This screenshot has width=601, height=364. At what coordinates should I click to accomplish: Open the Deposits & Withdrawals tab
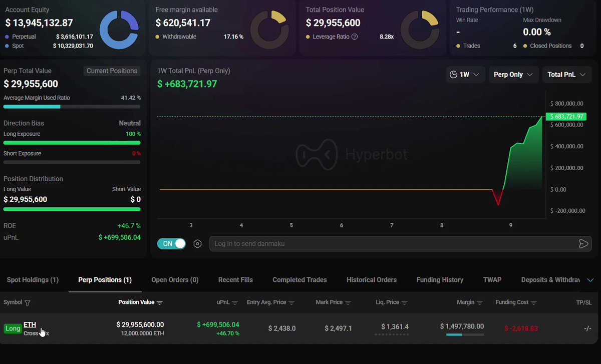[550, 280]
